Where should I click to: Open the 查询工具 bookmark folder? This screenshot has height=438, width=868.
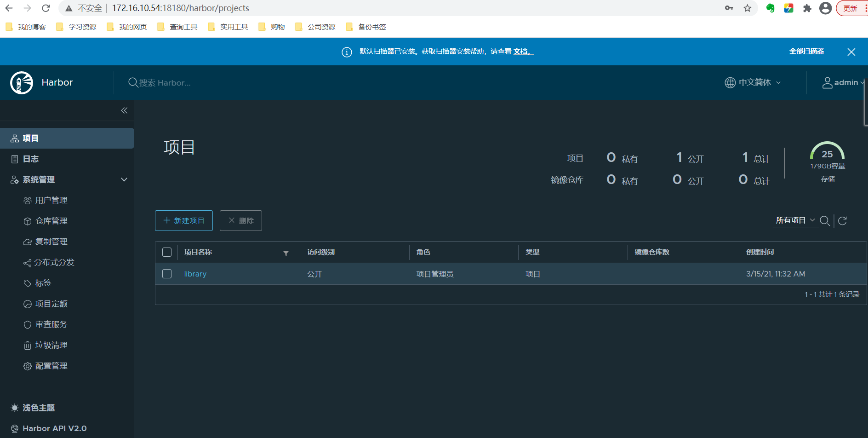click(177, 27)
